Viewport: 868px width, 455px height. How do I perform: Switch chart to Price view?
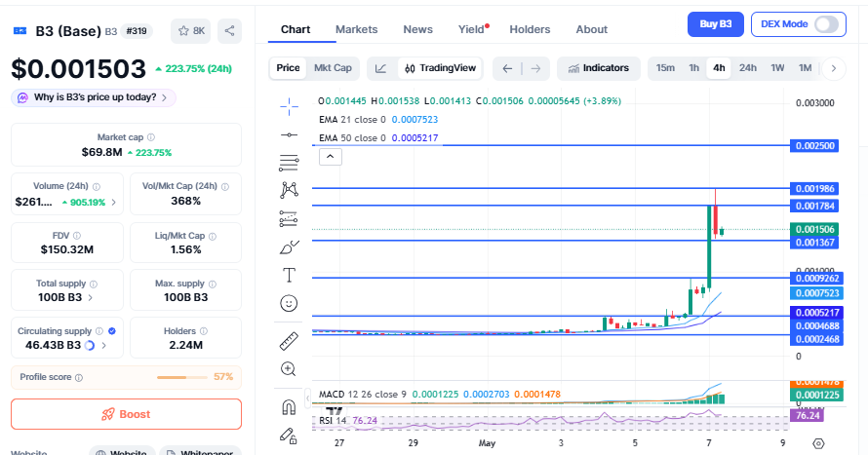coord(288,68)
